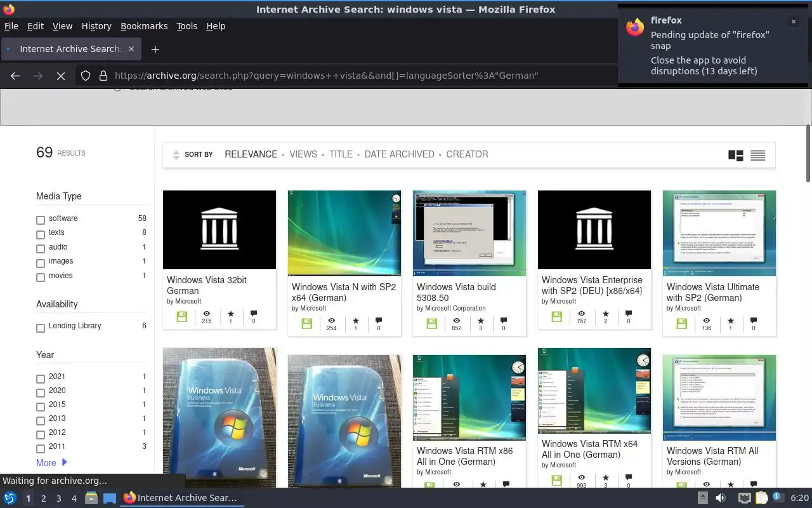This screenshot has width=812, height=508.
Task: Open Windows Vista build 5308.50 thumbnail
Action: pos(469,233)
